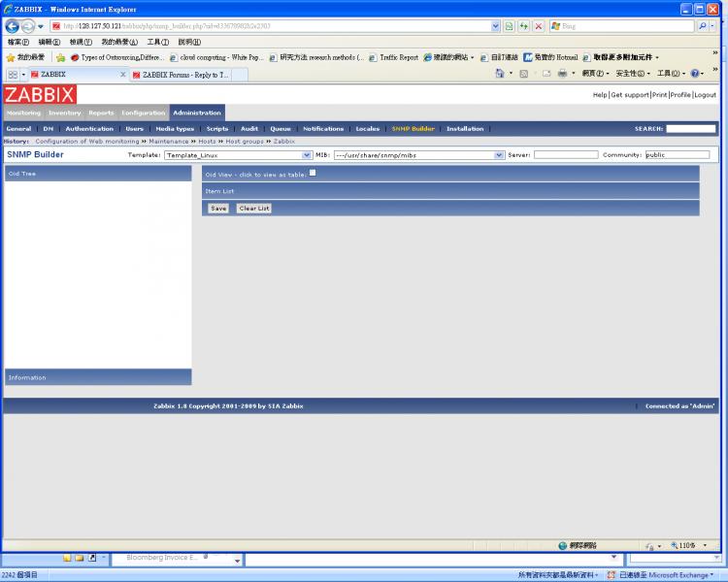This screenshot has width=728, height=582.
Task: Open the cloud computing White Paper favorite
Action: point(216,57)
